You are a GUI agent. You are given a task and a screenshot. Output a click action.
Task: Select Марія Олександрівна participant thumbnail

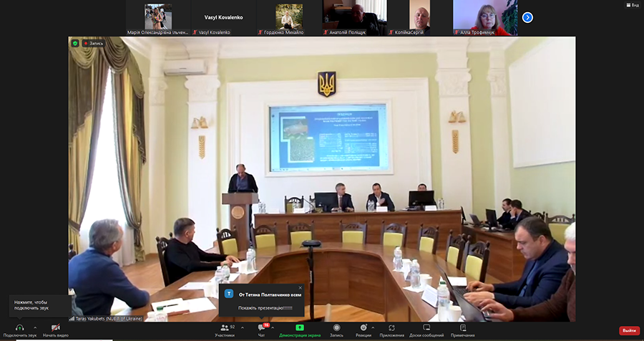tap(158, 18)
